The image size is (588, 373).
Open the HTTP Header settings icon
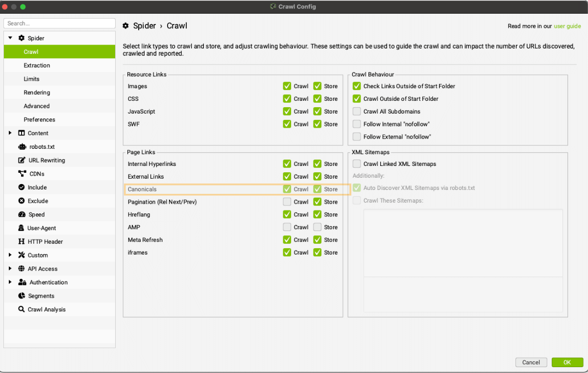(21, 241)
